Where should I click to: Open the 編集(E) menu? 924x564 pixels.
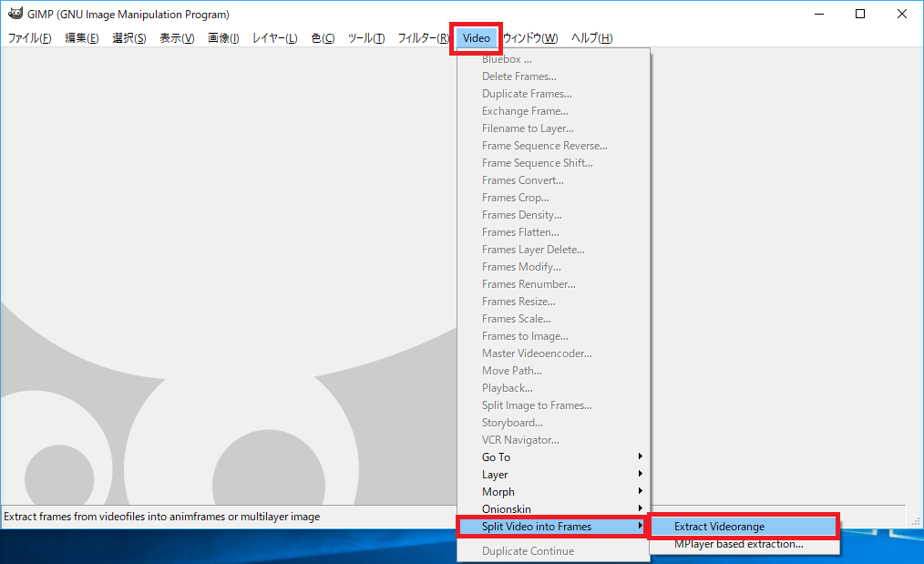[81, 38]
